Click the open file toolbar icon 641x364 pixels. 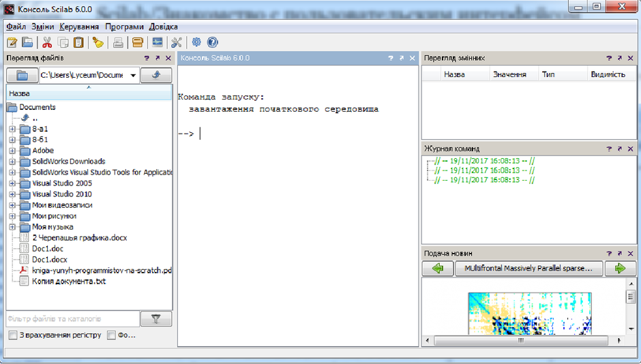27,42
